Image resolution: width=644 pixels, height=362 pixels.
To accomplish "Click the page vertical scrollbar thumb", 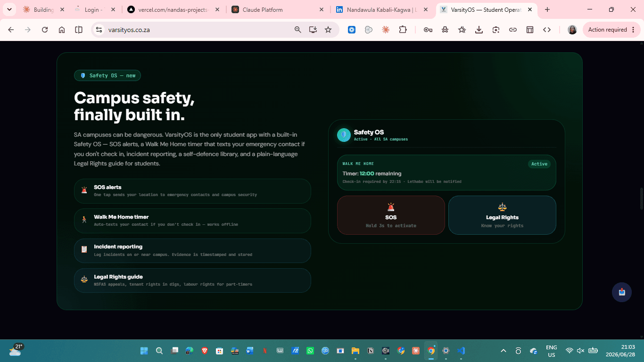I will click(641, 198).
